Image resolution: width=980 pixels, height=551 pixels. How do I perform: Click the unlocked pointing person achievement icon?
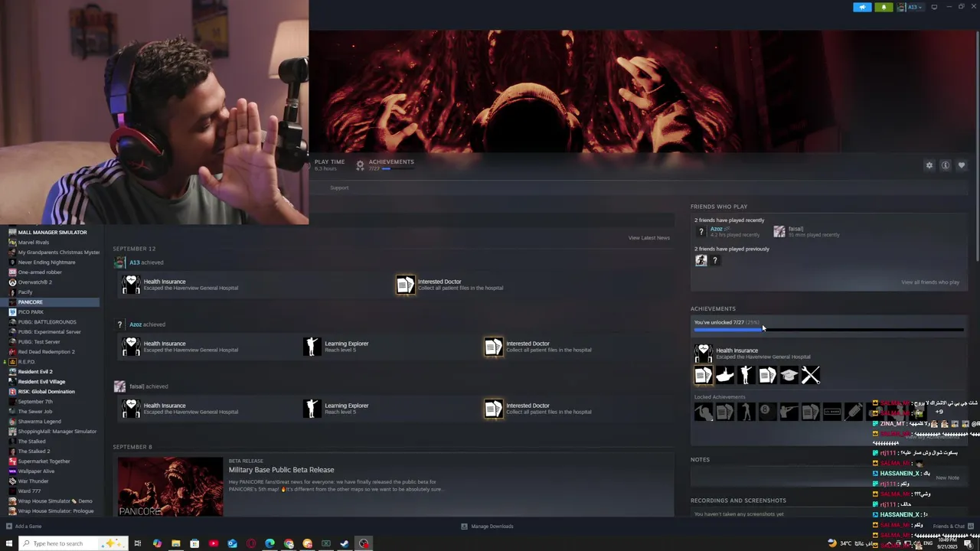point(746,375)
